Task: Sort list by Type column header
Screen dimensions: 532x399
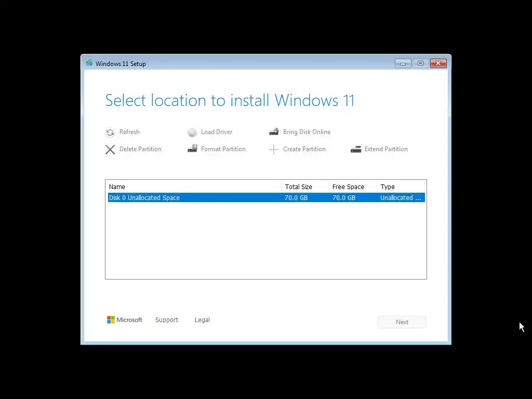Action: point(401,187)
